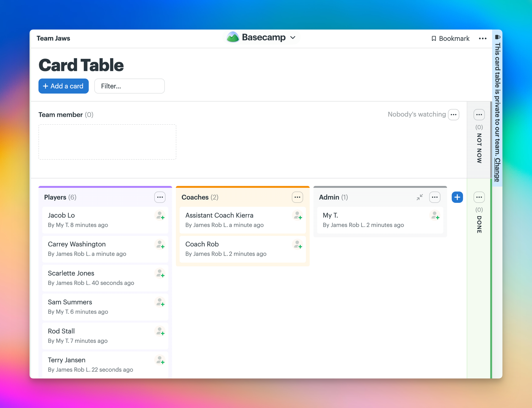This screenshot has height=408, width=532.
Task: Go to the Team Jaws project
Action: 53,38
